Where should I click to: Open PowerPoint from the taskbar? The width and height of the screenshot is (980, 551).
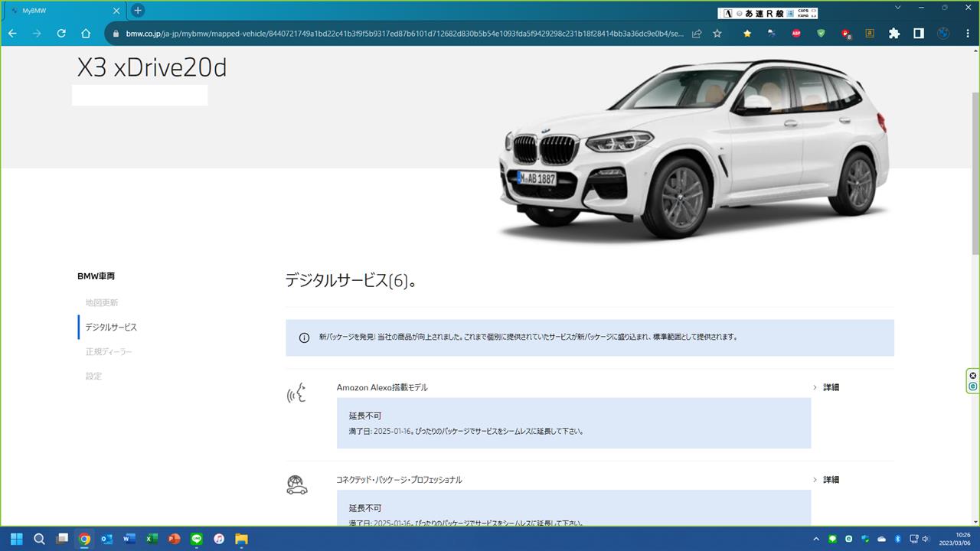coord(174,539)
